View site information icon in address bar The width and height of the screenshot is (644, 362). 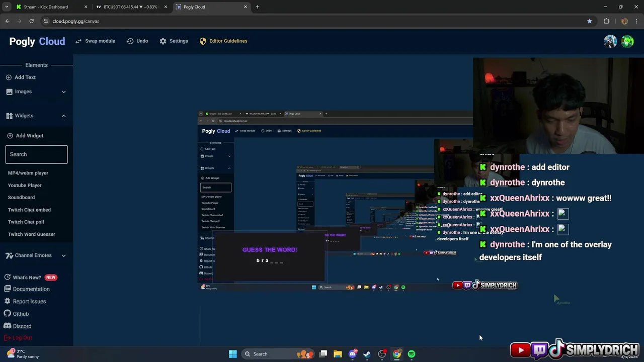coord(46,21)
